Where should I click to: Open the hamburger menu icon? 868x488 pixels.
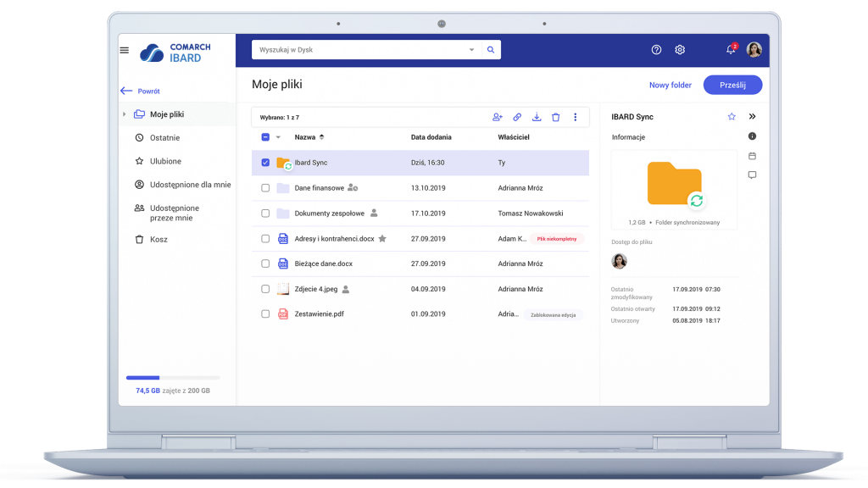[125, 50]
